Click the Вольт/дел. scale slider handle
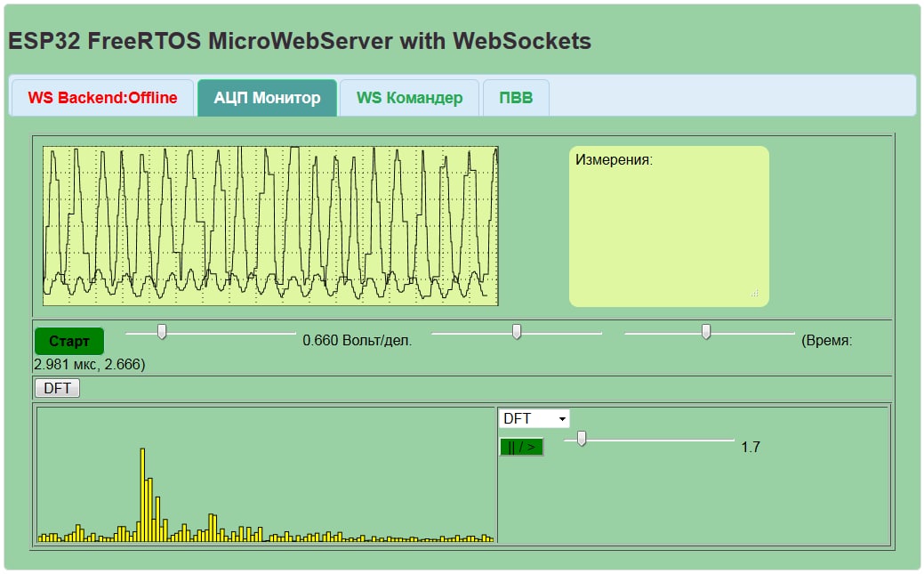 click(162, 332)
